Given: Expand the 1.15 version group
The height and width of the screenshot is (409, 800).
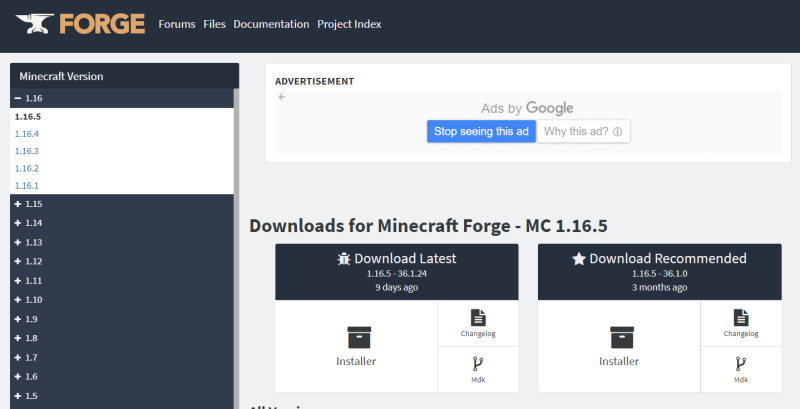Looking at the screenshot, I should click(121, 204).
